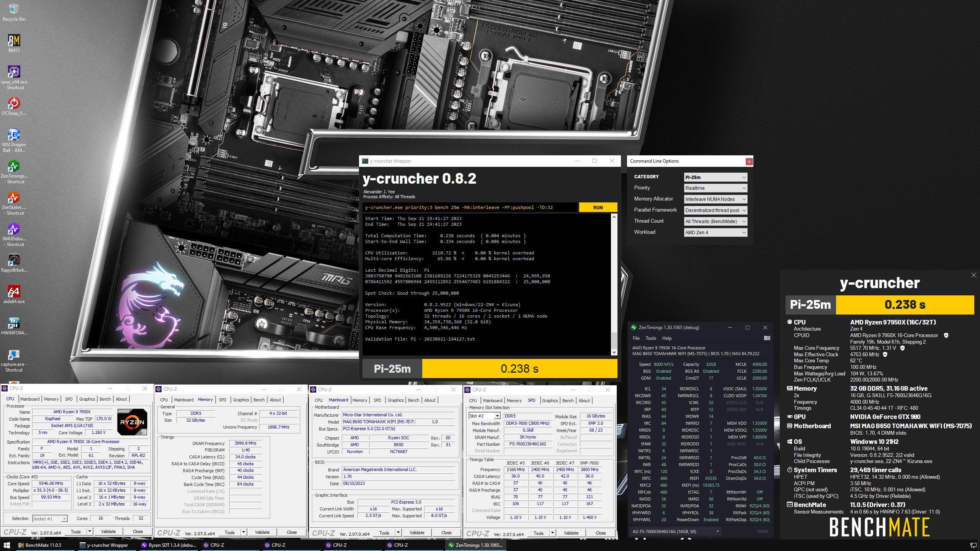Click the CPU-Z Multiplier value field
The image size is (980, 551).
(51, 490)
